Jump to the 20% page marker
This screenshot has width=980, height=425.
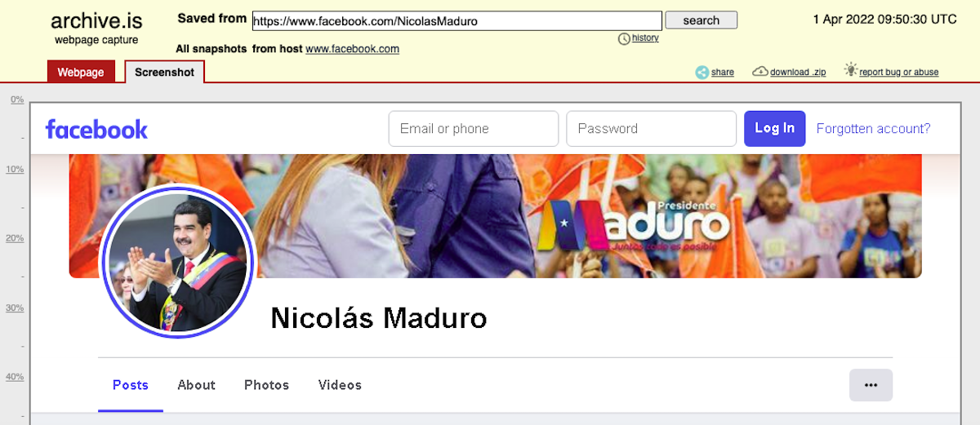tap(15, 238)
